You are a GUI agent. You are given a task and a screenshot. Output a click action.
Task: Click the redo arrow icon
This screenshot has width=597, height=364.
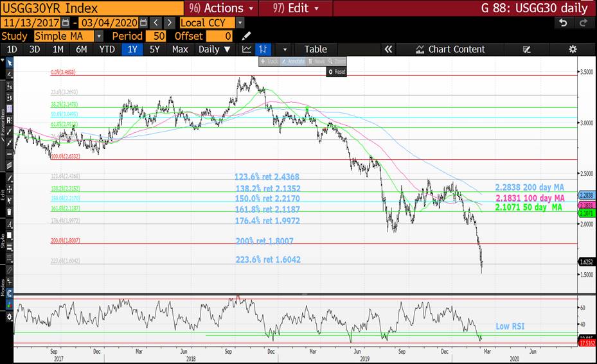pyautogui.click(x=583, y=23)
